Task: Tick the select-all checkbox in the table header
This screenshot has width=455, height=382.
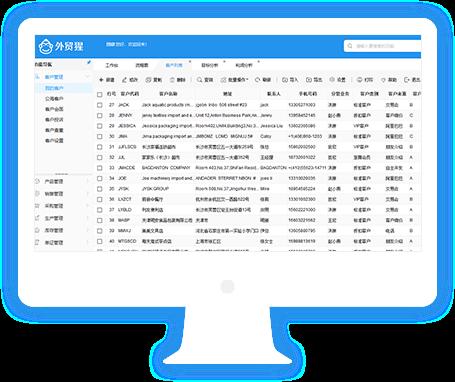Action: (x=100, y=95)
